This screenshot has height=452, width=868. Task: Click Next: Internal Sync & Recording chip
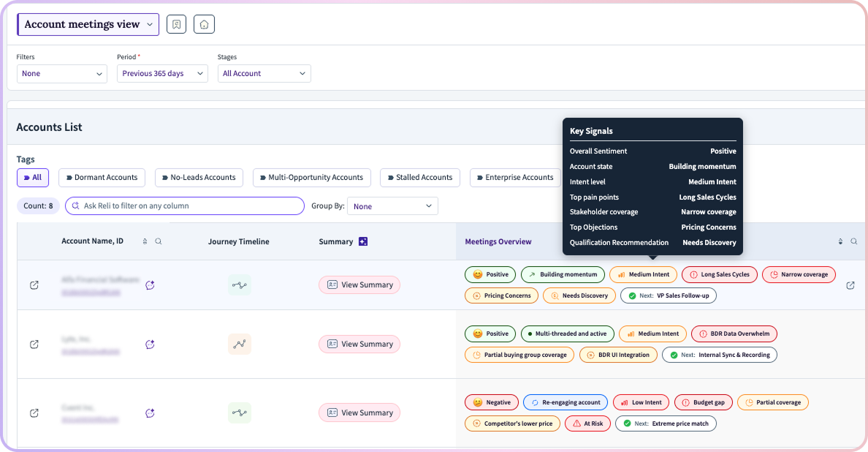pos(720,355)
